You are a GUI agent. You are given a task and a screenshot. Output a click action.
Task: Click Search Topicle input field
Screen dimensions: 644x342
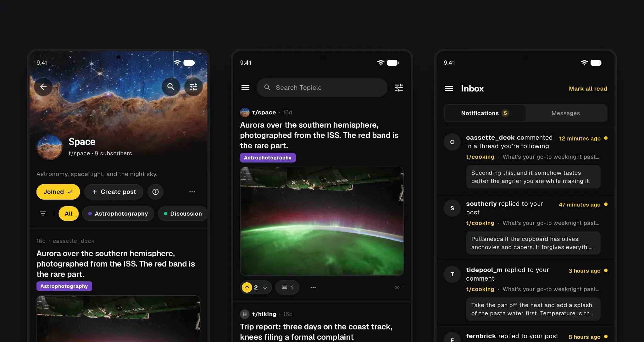322,88
